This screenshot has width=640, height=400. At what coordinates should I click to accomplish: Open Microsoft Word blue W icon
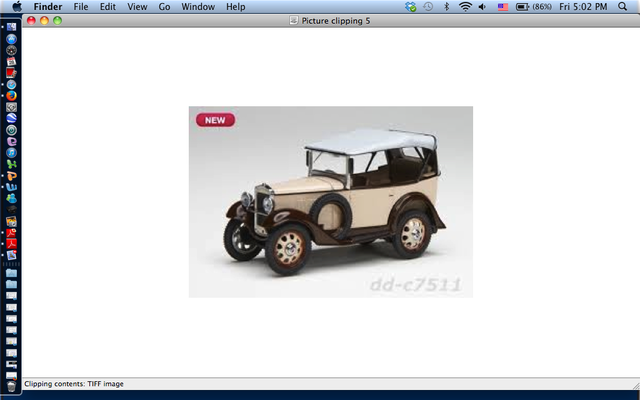11,187
